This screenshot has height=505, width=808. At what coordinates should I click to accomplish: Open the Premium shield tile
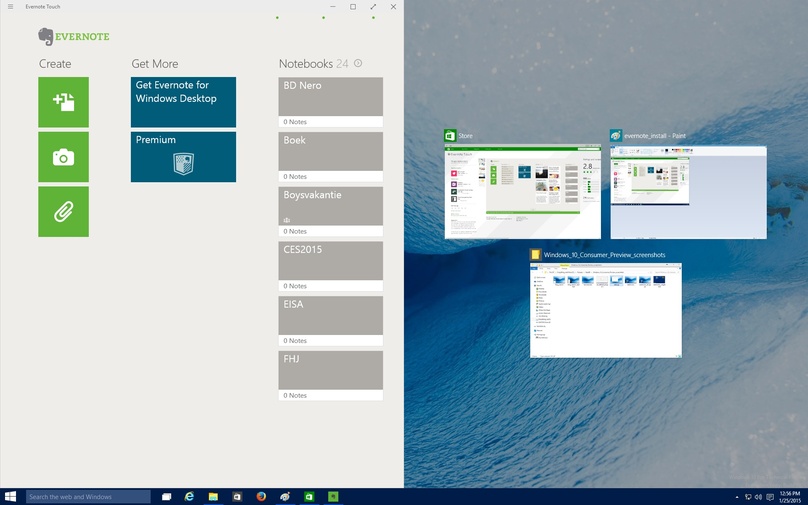click(x=183, y=157)
